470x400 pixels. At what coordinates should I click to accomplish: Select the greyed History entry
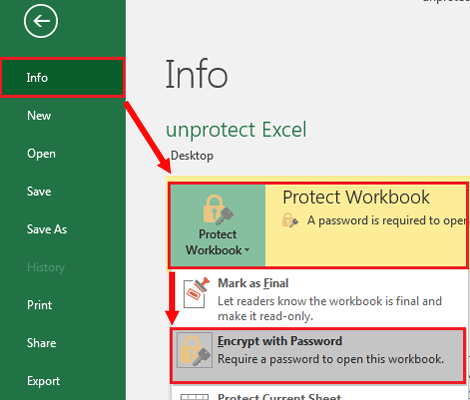click(46, 267)
